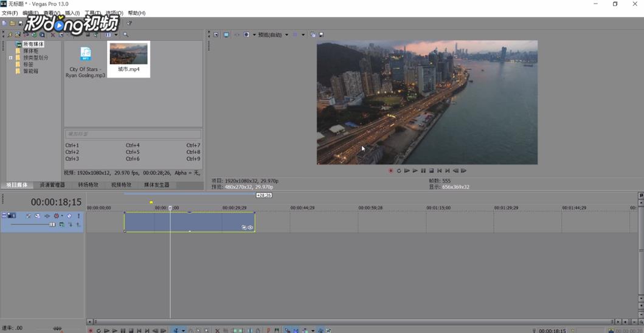Select the 所有媒体 tree item

click(x=33, y=44)
